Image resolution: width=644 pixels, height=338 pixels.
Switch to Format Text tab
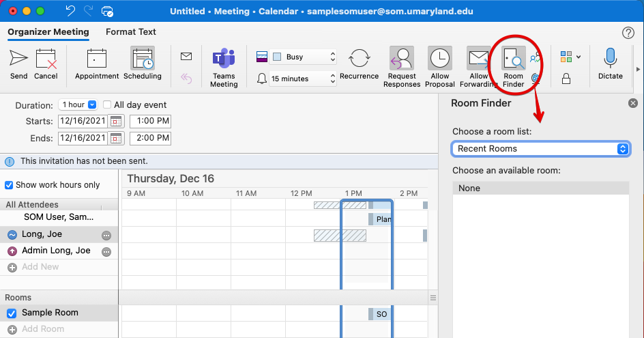click(131, 32)
